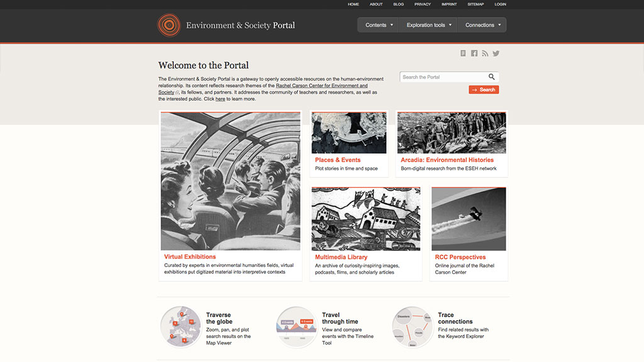This screenshot has width=644, height=362.
Task: Open the Facebook icon link
Action: pyautogui.click(x=474, y=54)
